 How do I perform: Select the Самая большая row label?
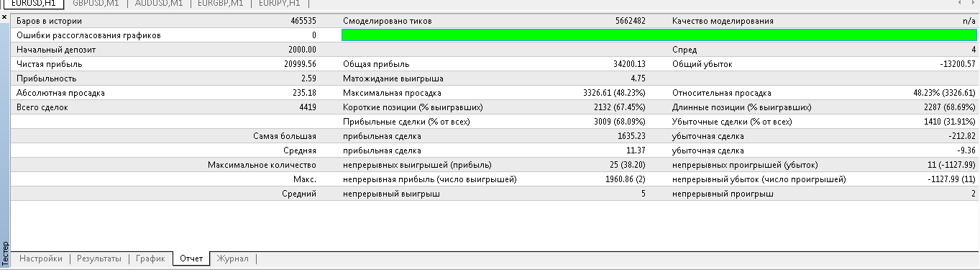point(285,136)
